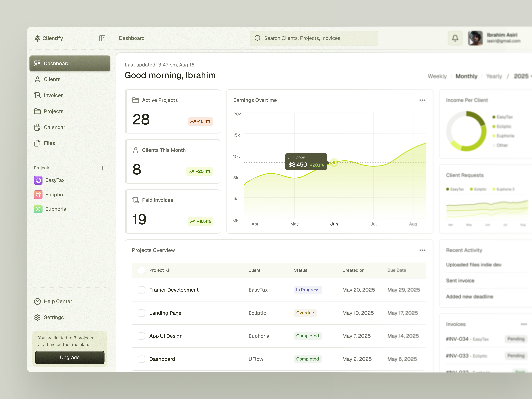Click the Upgrade button
This screenshot has width=532, height=399.
pos(70,357)
